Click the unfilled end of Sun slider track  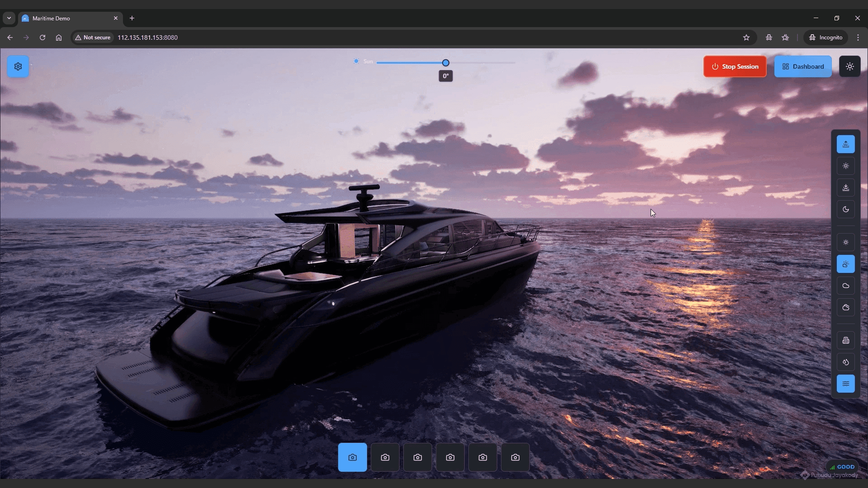[x=482, y=63]
